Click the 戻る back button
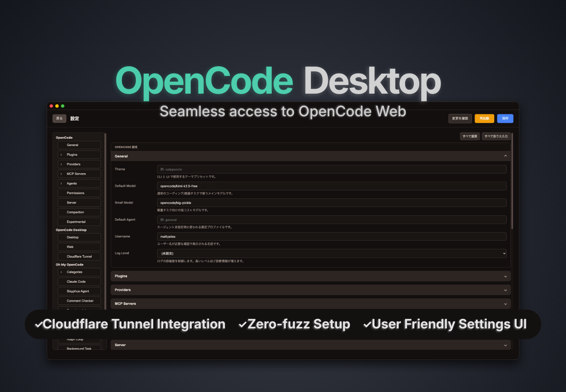The image size is (566, 392). click(x=59, y=118)
